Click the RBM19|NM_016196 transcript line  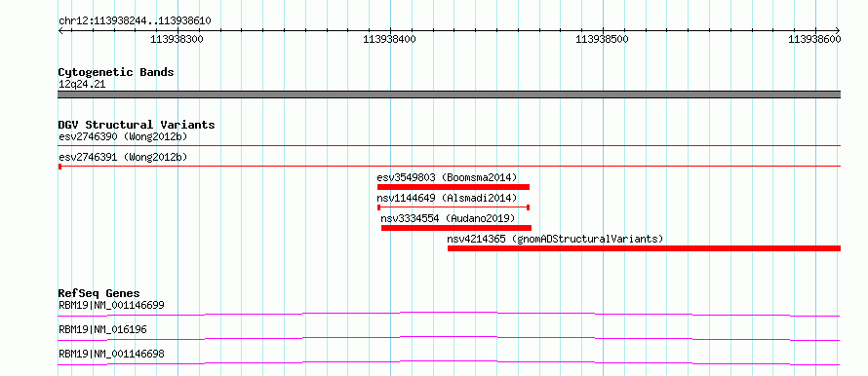click(x=449, y=338)
